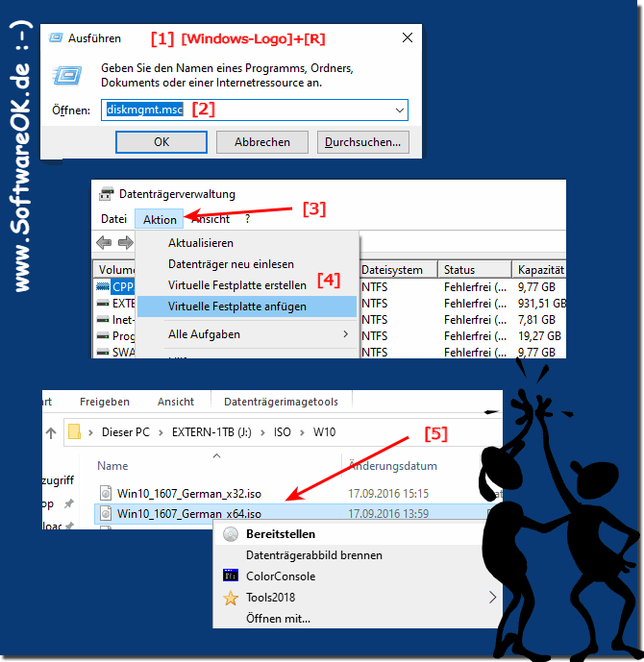This screenshot has width=644, height=662.
Task: Select the Prog volume drive icon
Action: click(x=103, y=336)
